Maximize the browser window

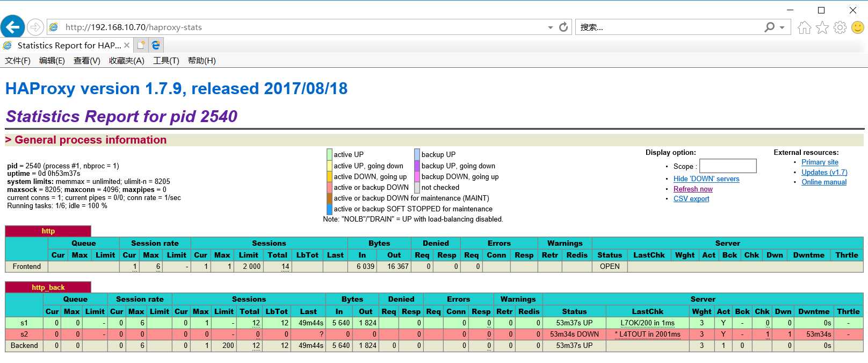click(x=821, y=10)
